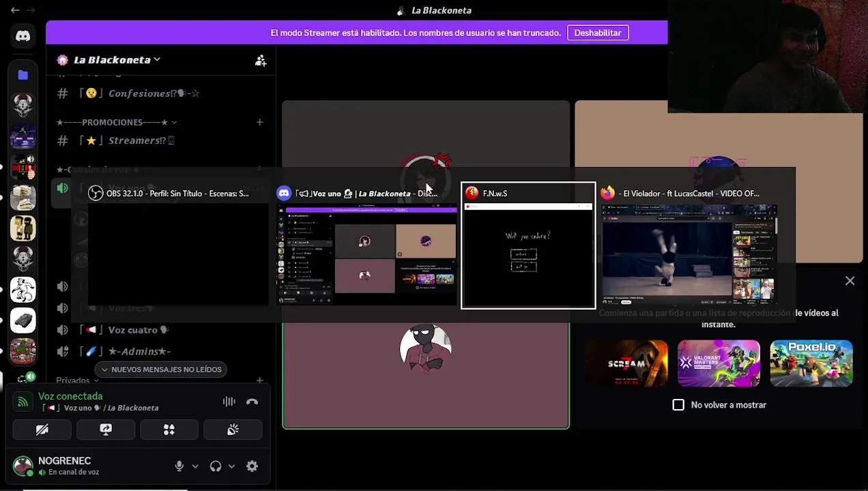Launch the Poxel.io activity card
Image resolution: width=868 pixels, height=491 pixels.
(811, 363)
